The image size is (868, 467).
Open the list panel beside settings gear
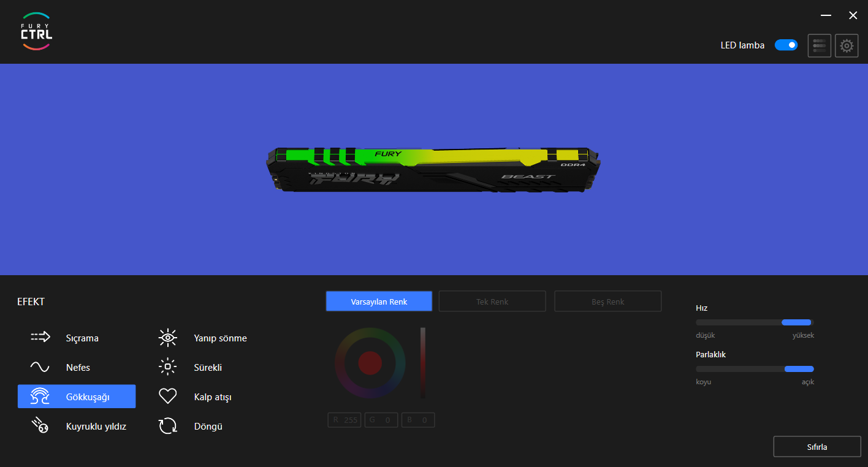click(820, 45)
